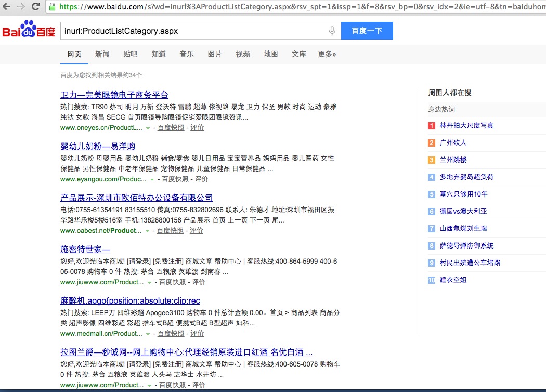This screenshot has width=546, height=392.
Task: Click the www.oabest.net/Product... URL text
Action: (101, 231)
